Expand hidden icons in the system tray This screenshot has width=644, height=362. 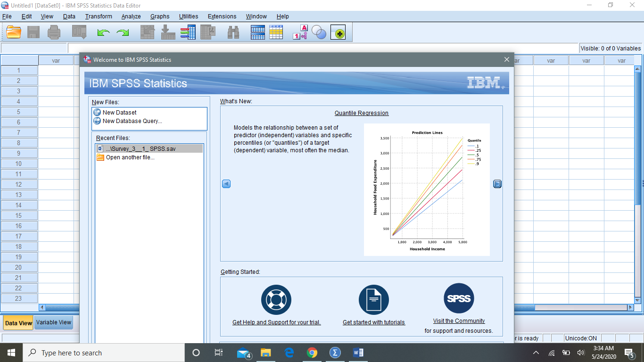(x=536, y=352)
